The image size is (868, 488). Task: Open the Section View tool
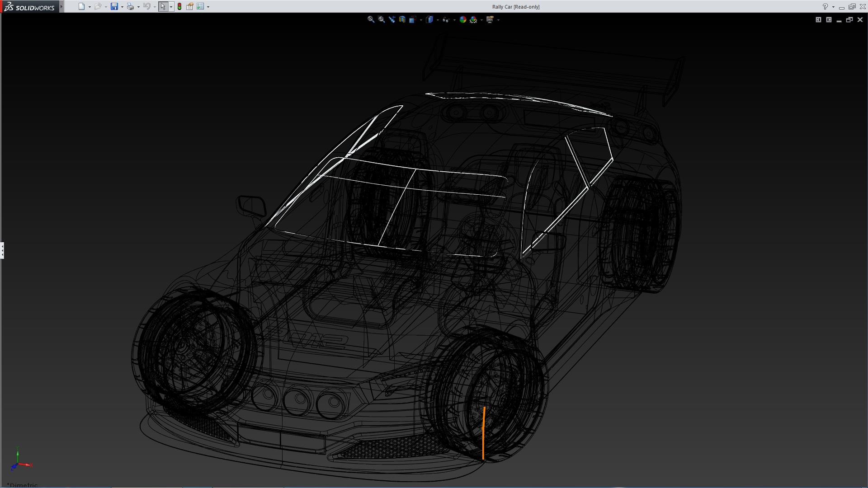click(x=402, y=19)
